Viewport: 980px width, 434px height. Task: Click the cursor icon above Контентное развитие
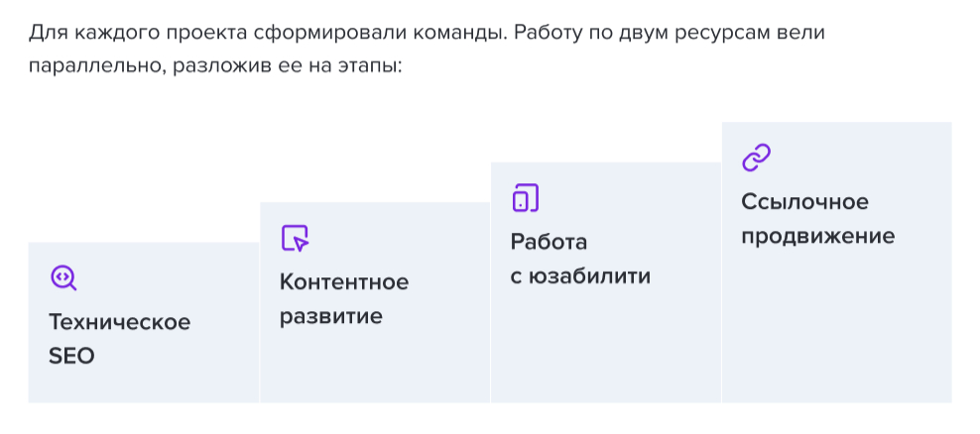pos(295,238)
